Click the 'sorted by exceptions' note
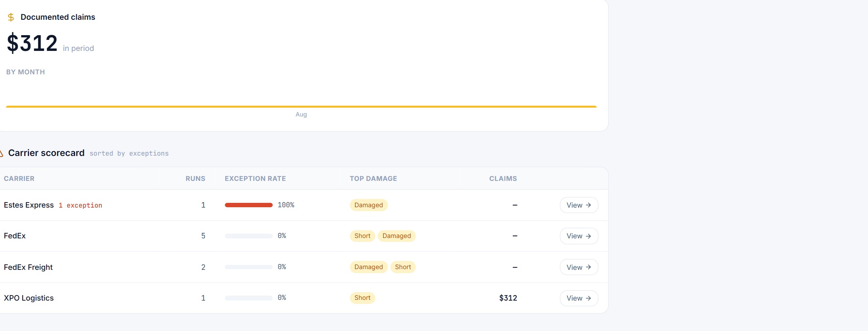This screenshot has height=331, width=868. tap(129, 153)
